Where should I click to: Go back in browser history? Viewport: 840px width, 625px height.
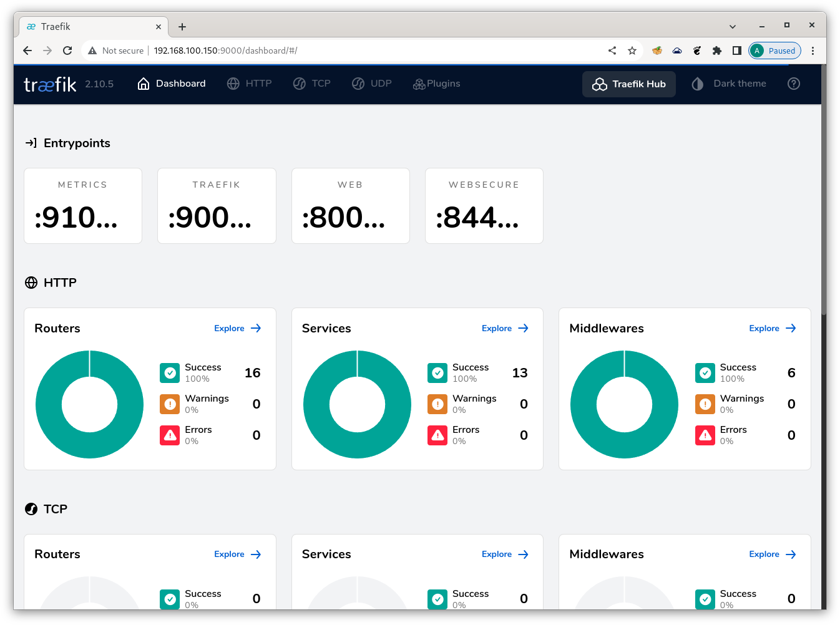pos(27,51)
